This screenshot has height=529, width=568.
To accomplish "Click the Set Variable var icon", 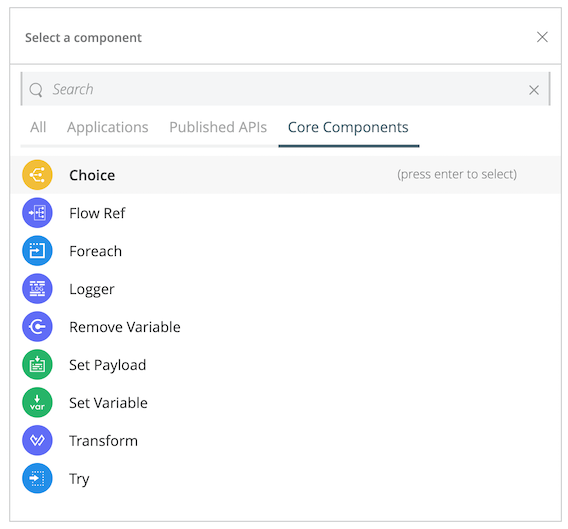I will coord(37,403).
